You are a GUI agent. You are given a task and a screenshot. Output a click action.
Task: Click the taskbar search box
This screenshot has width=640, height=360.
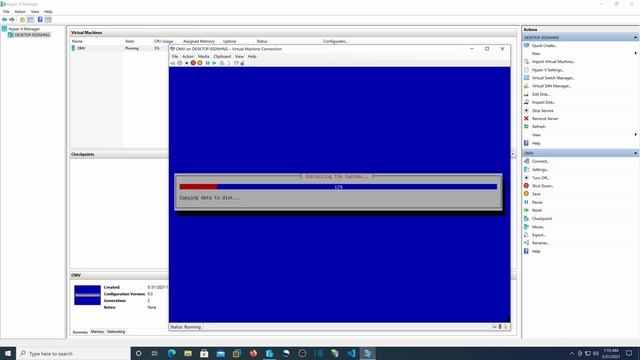pyautogui.click(x=73, y=353)
